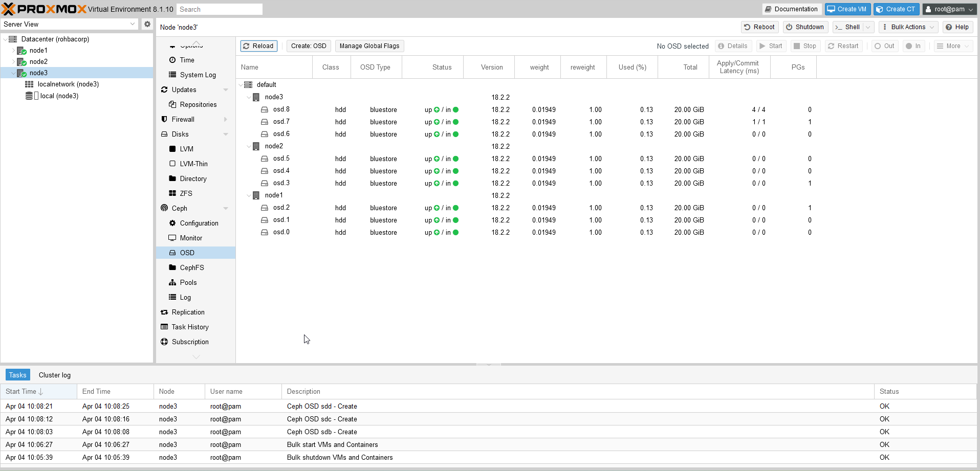Click the Task History icon
980x471 pixels.
tap(164, 327)
